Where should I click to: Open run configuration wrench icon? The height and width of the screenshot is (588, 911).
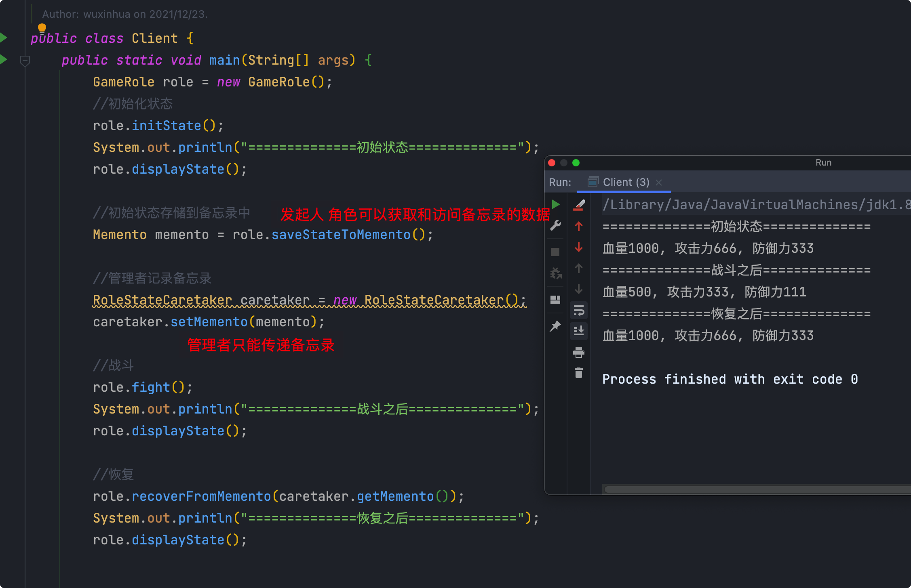(x=556, y=226)
